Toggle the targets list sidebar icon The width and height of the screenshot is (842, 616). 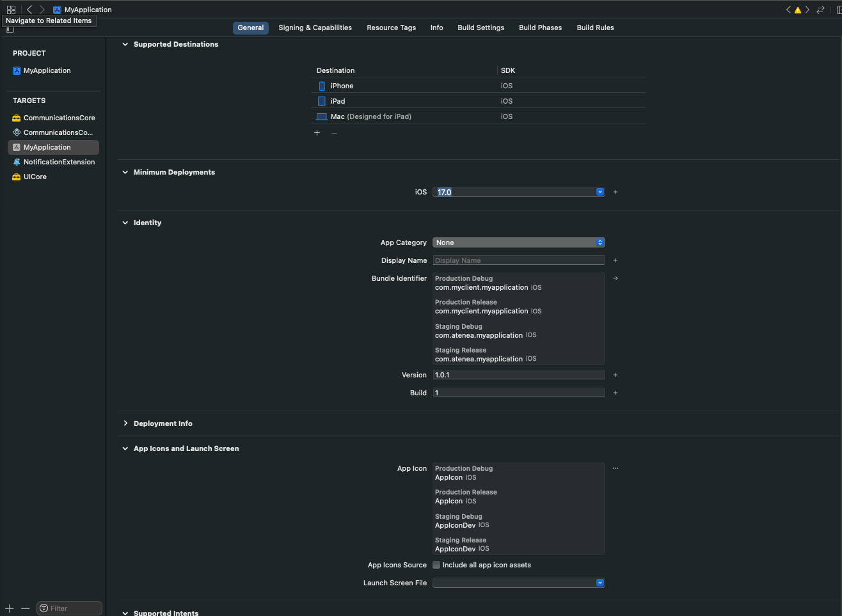coord(10,29)
